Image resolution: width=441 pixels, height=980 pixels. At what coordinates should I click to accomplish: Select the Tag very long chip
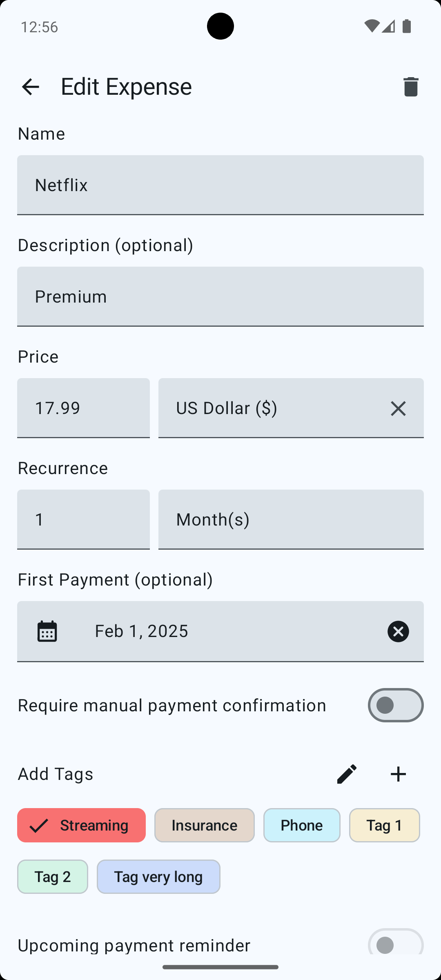[x=158, y=877]
